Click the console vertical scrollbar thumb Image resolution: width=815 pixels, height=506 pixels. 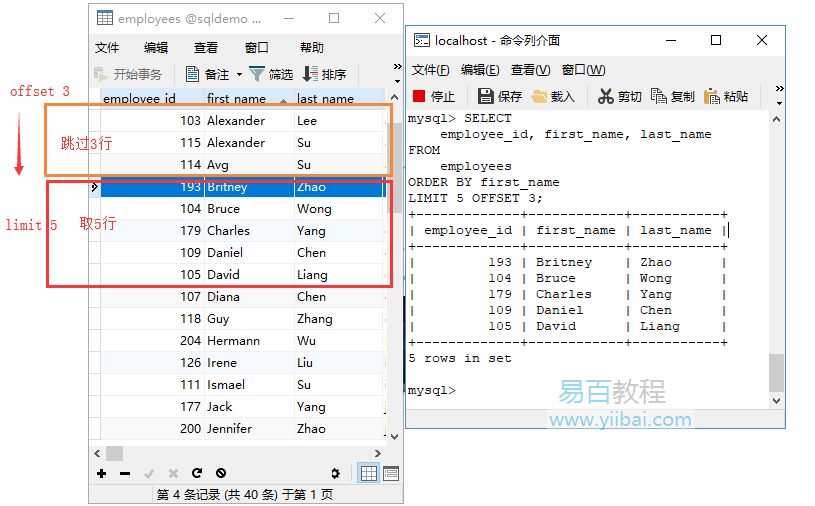click(x=777, y=372)
